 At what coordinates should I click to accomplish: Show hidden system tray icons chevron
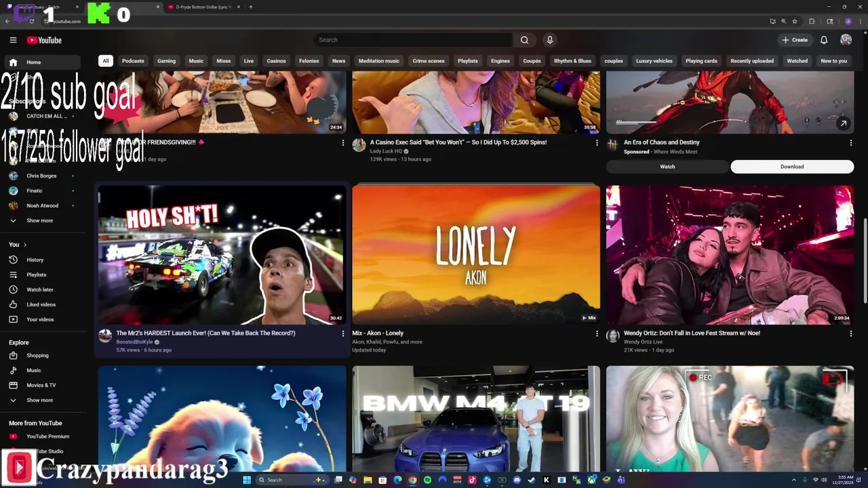point(795,480)
